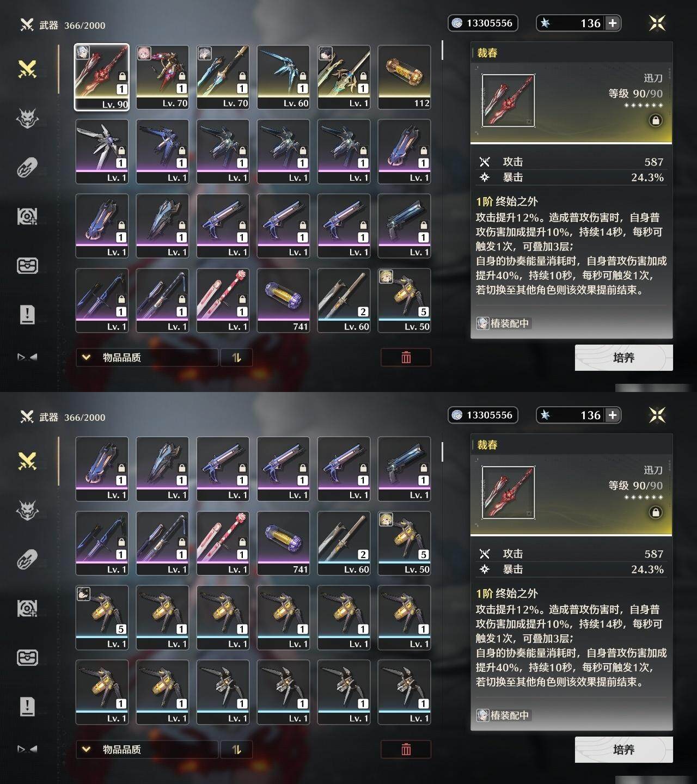The height and width of the screenshot is (784, 697).
Task: Toggle the sort-order arrows in the lower panel
Action: [236, 749]
